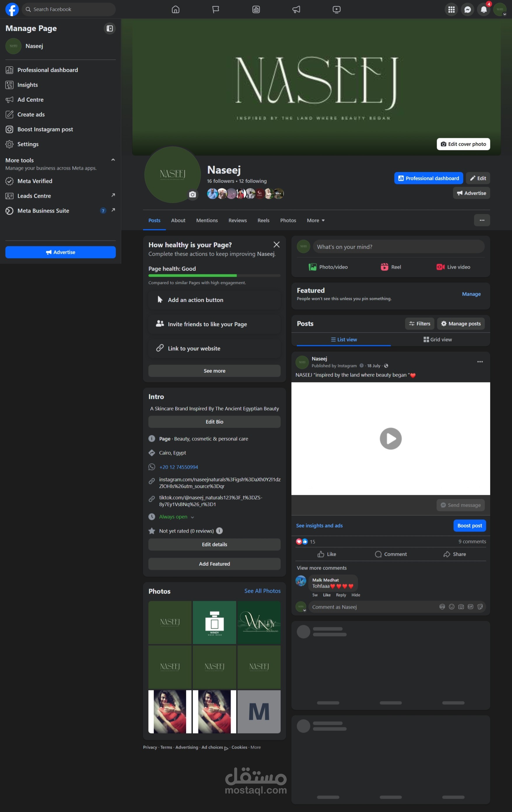This screenshot has width=512, height=812.
Task: Open the bar chart icon in top navigation
Action: click(256, 9)
